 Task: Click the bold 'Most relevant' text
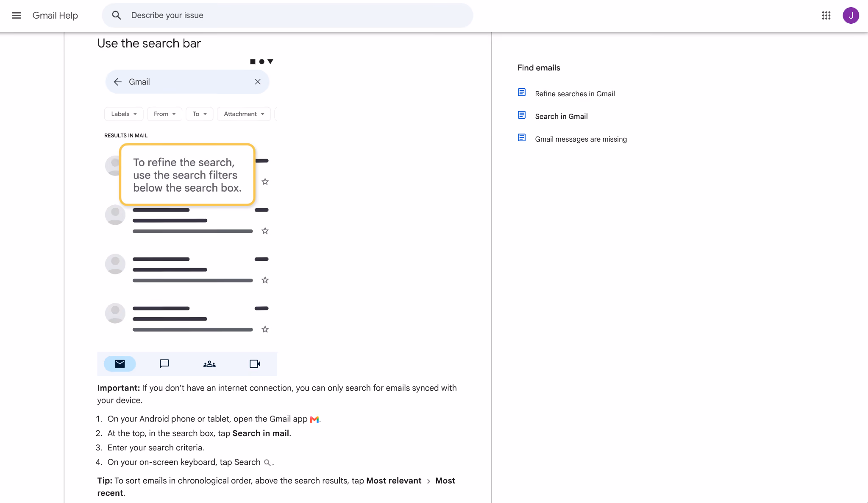click(x=394, y=481)
